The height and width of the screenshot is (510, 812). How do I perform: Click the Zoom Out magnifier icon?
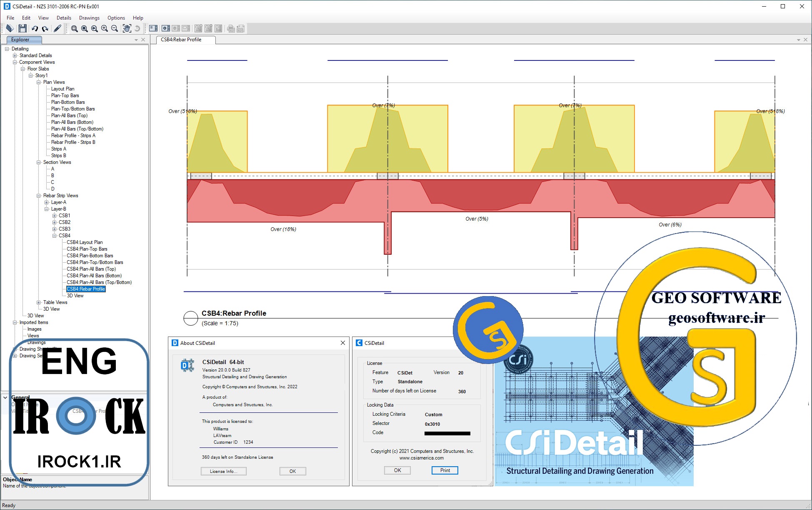point(114,28)
